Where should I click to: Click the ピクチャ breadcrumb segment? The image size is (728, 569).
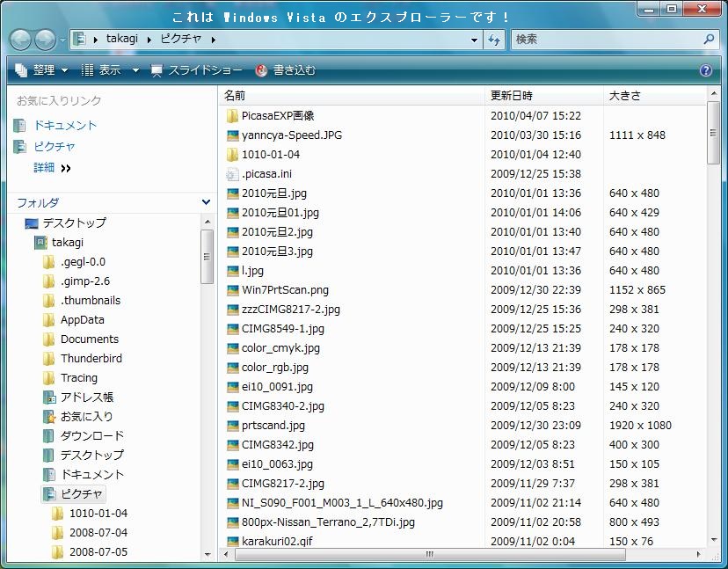[181, 39]
